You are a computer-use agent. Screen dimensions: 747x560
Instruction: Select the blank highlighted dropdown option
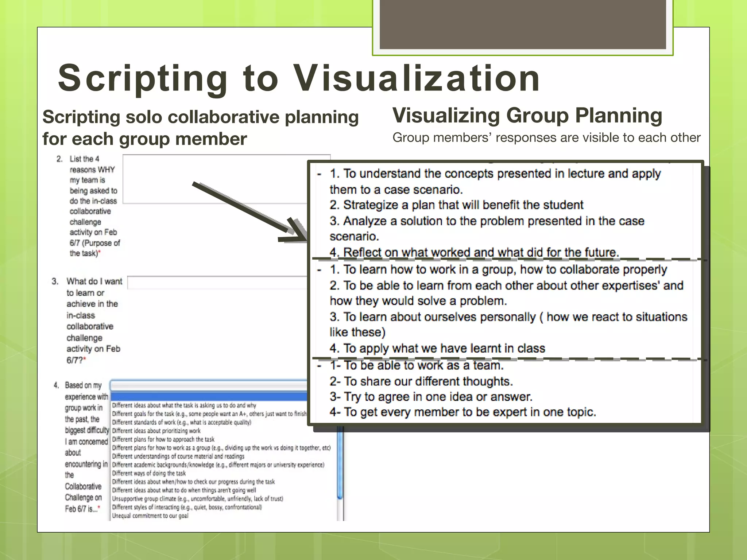[209, 396]
